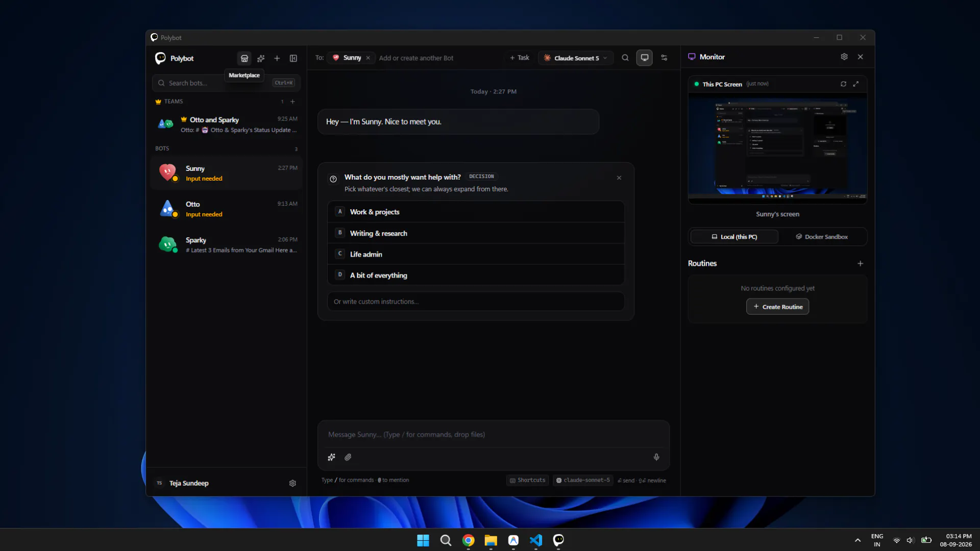Open the Windows Start menu
The width and height of the screenshot is (980, 551).
(423, 540)
